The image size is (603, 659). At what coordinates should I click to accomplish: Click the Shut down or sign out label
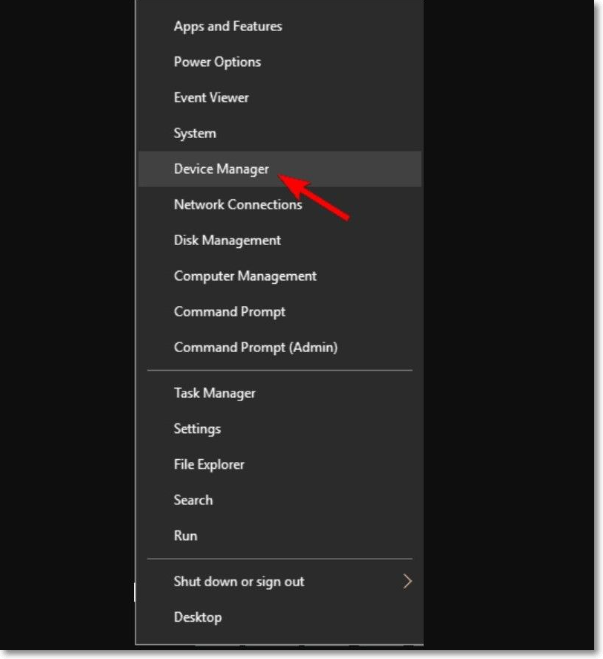coord(239,581)
